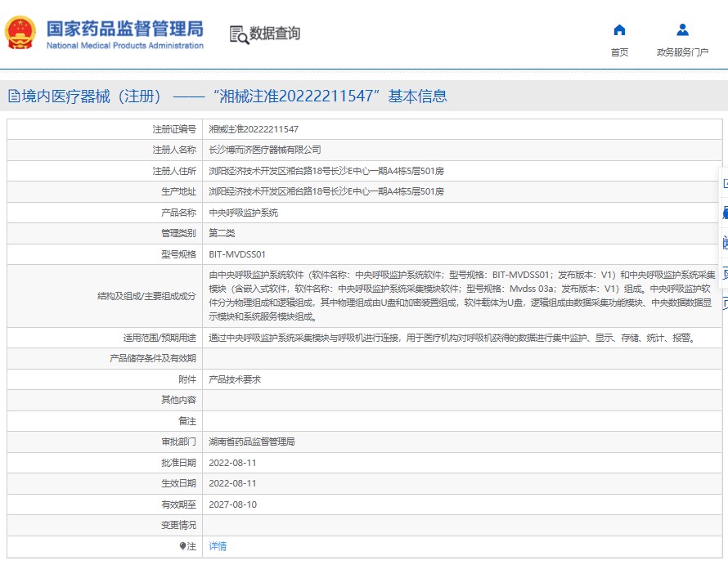Select registration number 湘械注准20222211547 cell
This screenshot has width=728, height=565.
(x=254, y=129)
